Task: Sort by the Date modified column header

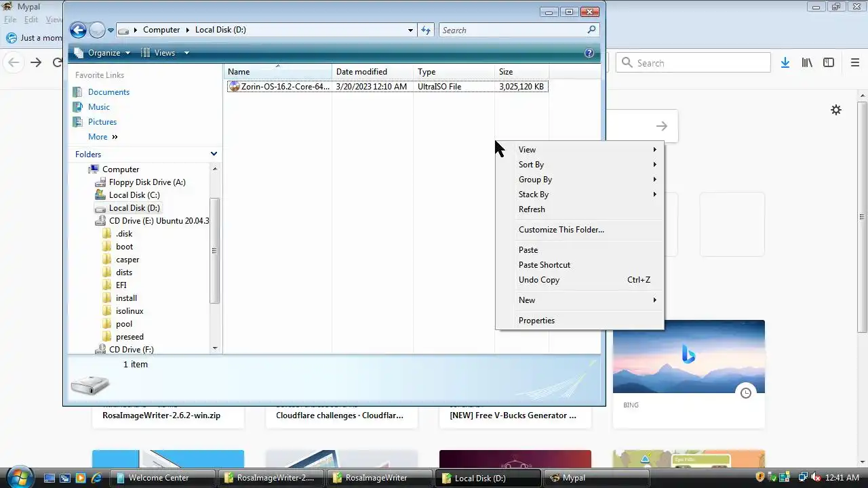Action: pyautogui.click(x=373, y=72)
